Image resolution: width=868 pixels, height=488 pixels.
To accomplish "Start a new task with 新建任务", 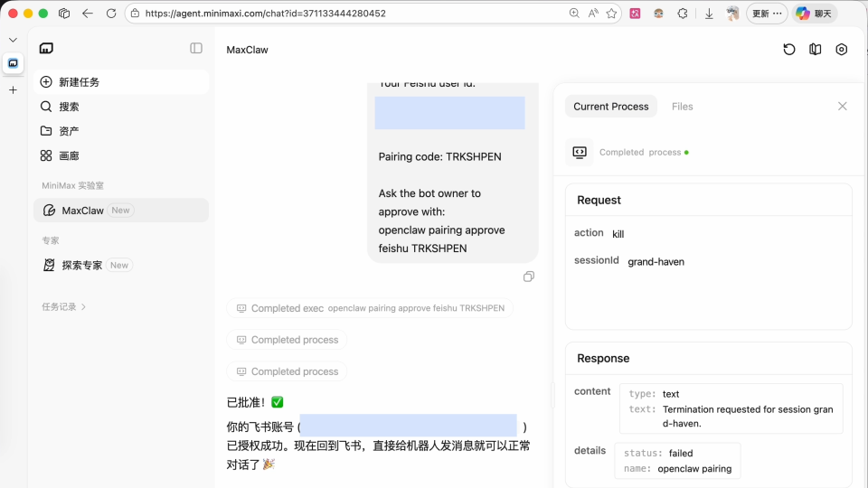I will 120,82.
